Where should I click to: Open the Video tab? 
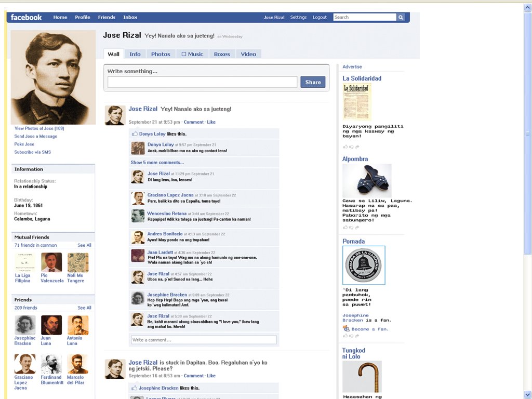pyautogui.click(x=248, y=54)
